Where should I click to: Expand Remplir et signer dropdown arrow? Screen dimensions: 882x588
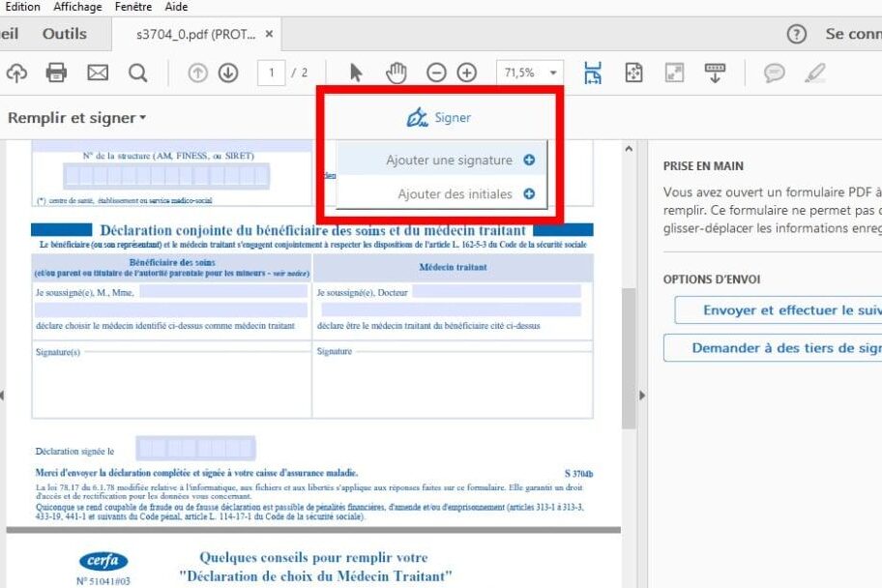(143, 118)
